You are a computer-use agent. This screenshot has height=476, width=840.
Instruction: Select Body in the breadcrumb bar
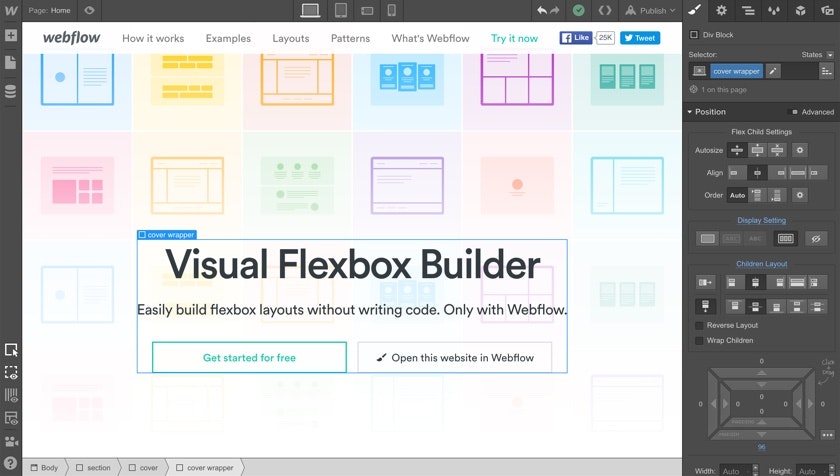click(44, 467)
